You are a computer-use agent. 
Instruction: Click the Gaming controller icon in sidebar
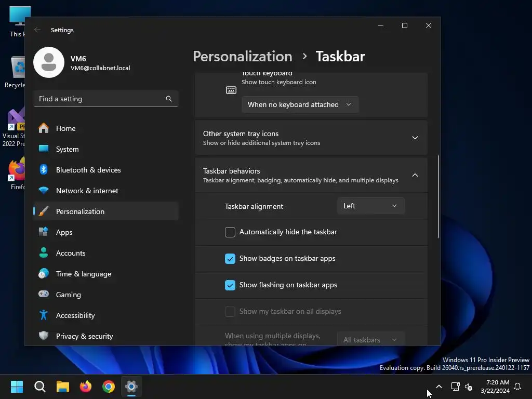44,294
